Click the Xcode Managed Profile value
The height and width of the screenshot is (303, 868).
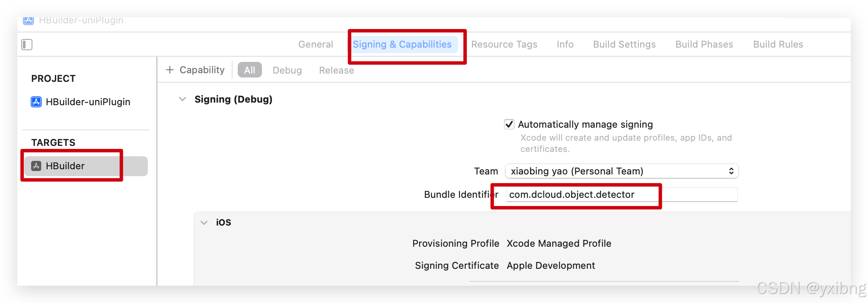click(559, 243)
